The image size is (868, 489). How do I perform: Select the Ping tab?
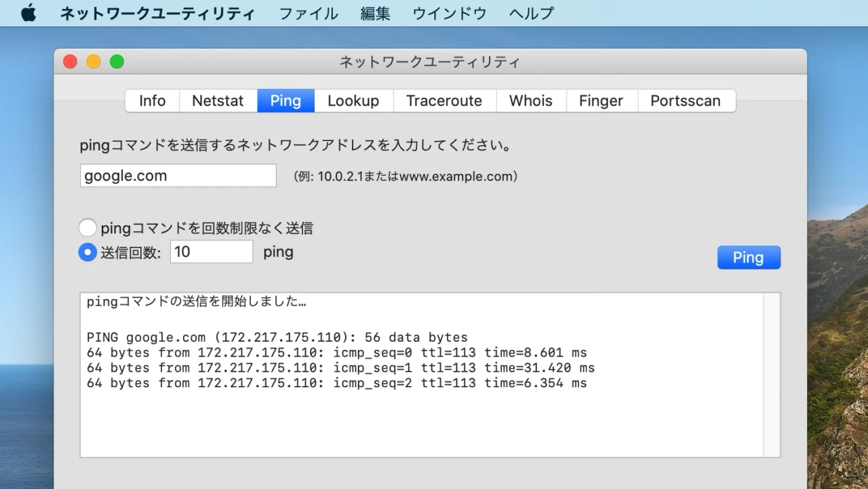[x=285, y=100]
